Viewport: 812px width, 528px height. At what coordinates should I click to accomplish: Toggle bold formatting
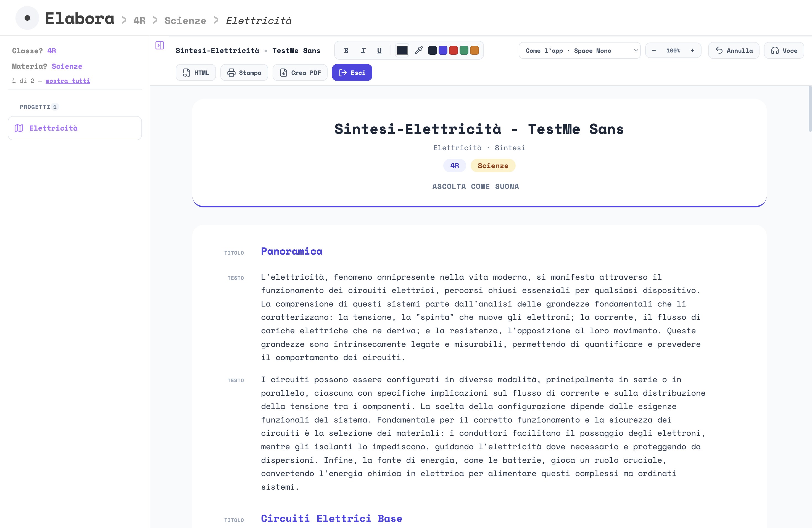[x=346, y=51]
